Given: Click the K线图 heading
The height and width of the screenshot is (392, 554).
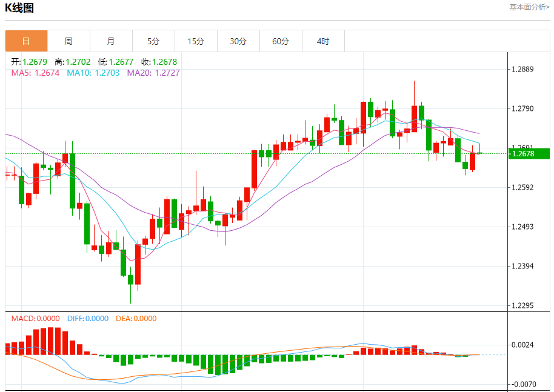Looking at the screenshot, I should point(19,8).
